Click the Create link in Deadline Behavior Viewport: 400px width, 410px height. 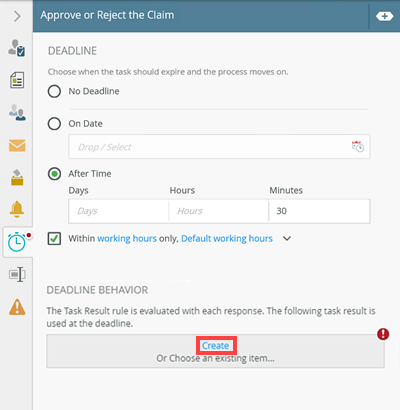[216, 346]
